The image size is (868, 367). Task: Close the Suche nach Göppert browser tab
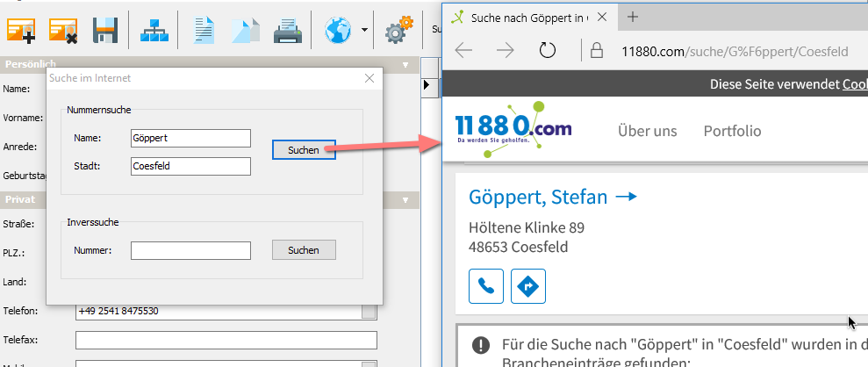point(602,18)
